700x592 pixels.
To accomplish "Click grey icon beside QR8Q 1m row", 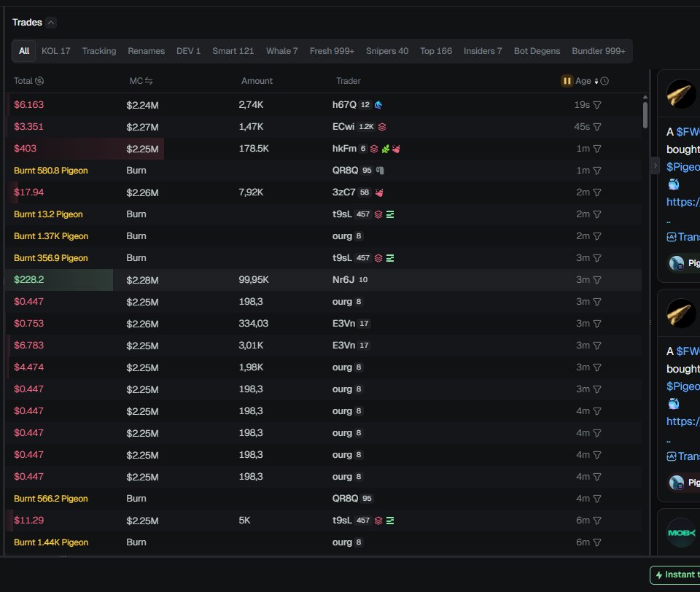I will tap(380, 171).
